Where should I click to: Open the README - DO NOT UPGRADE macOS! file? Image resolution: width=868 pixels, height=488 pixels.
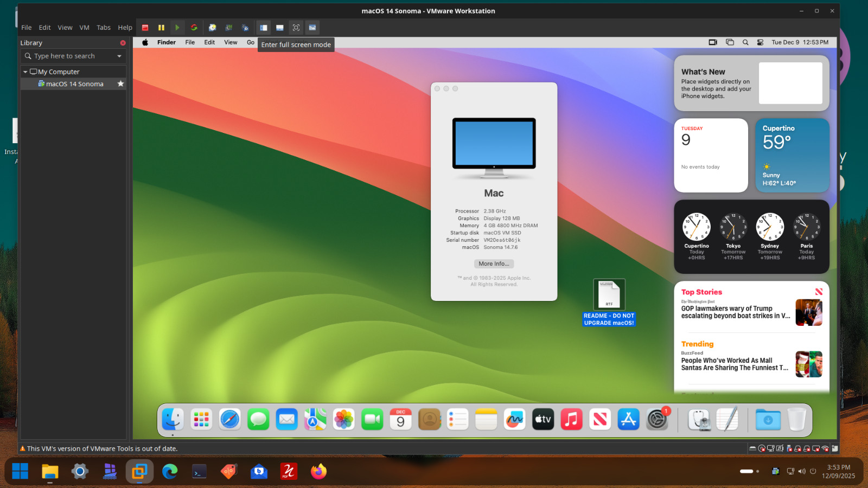[x=609, y=303]
